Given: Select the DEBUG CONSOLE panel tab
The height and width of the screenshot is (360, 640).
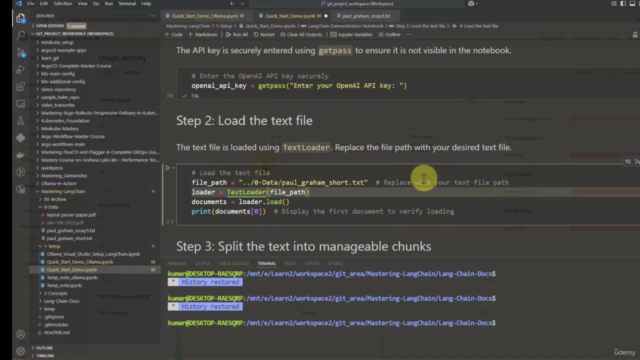Looking at the screenshot, I should [x=234, y=264].
